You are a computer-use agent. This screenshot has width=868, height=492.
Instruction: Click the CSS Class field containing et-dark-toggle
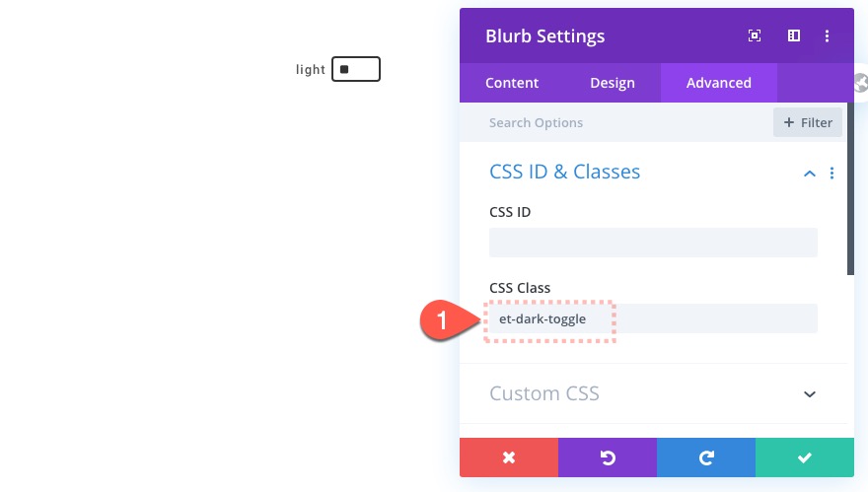tap(653, 318)
